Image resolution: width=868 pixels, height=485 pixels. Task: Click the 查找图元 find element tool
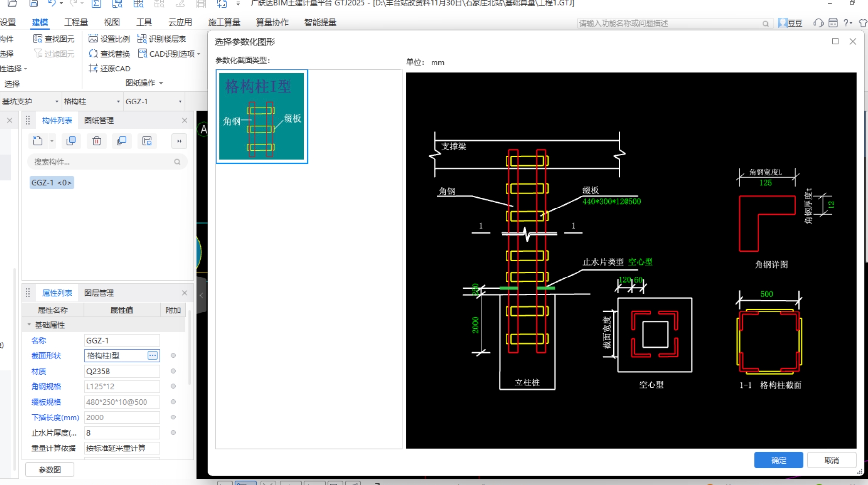[x=54, y=39]
